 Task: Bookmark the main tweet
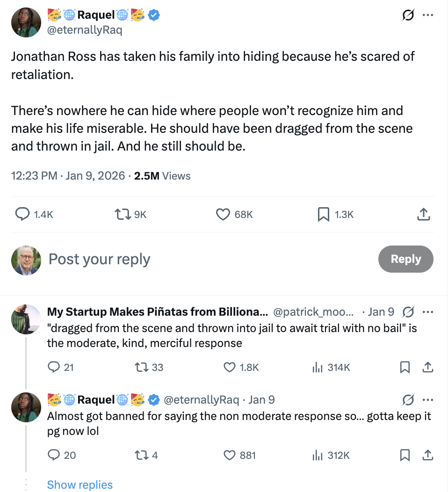323,214
